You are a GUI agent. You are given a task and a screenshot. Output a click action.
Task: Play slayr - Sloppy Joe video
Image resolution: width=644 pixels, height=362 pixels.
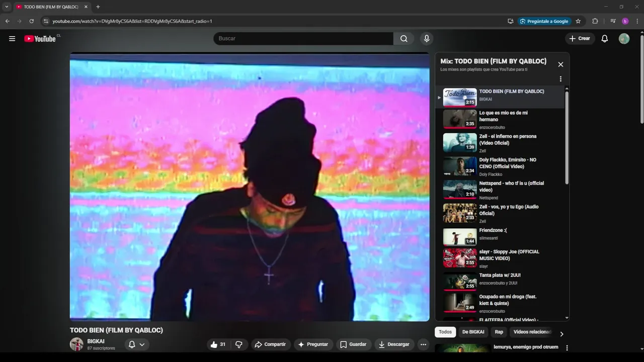501,258
